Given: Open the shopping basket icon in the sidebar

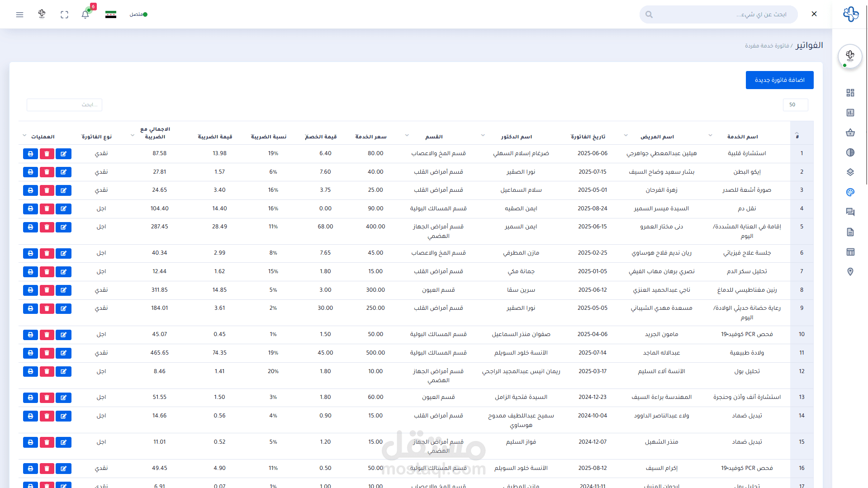Looking at the screenshot, I should click(x=850, y=133).
